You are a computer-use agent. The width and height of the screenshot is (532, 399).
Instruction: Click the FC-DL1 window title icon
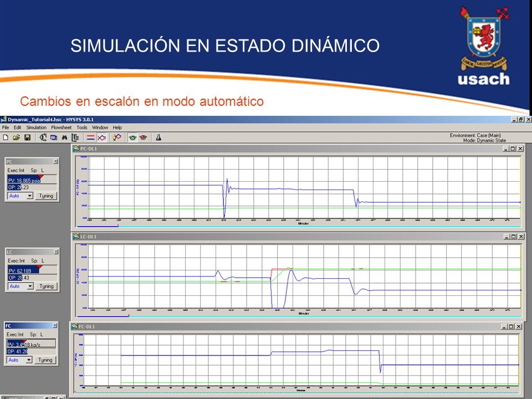click(x=74, y=326)
